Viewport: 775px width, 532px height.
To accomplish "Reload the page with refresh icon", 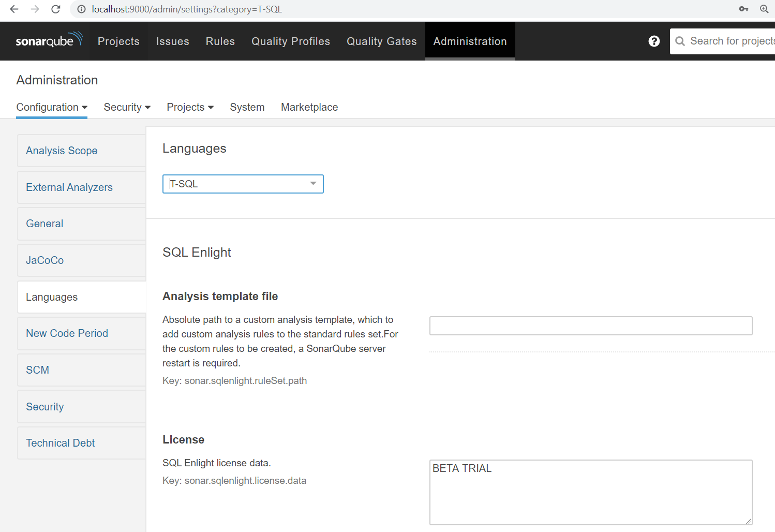I will pyautogui.click(x=56, y=9).
